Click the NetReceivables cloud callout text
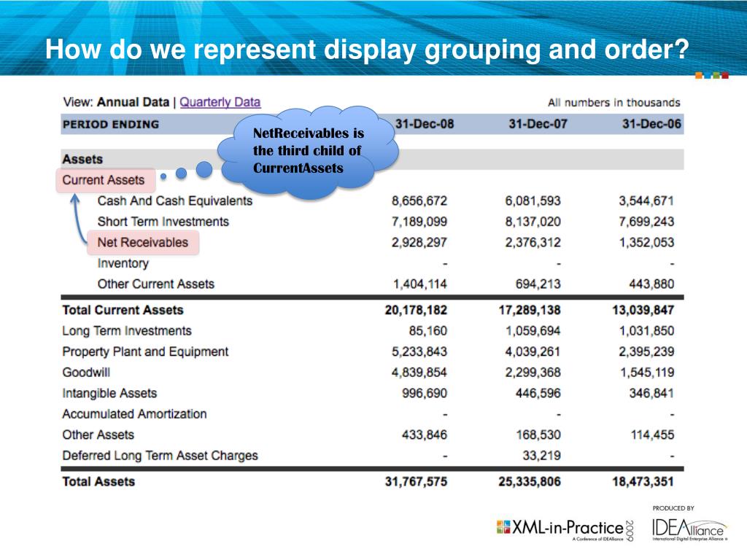 (x=309, y=150)
